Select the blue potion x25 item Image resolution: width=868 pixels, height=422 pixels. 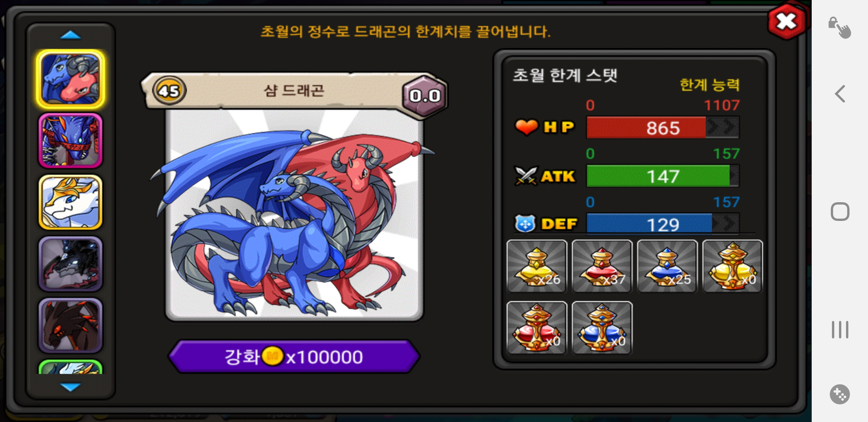[667, 266]
